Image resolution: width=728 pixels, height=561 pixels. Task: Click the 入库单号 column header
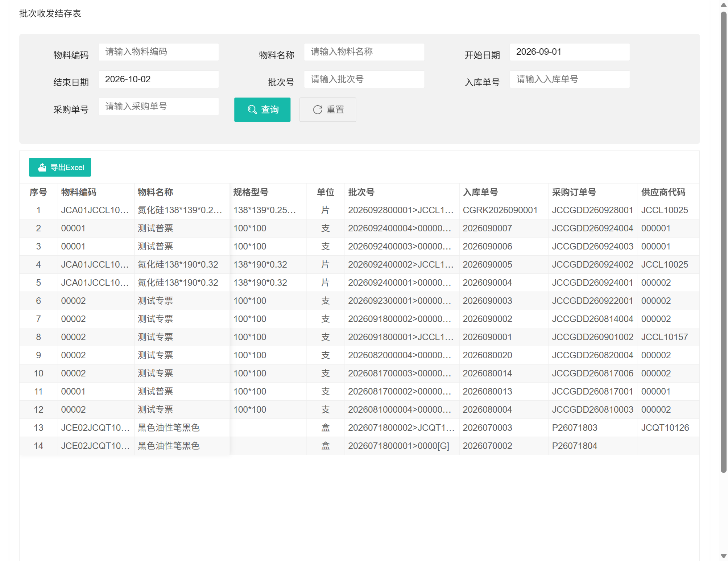[x=504, y=192]
